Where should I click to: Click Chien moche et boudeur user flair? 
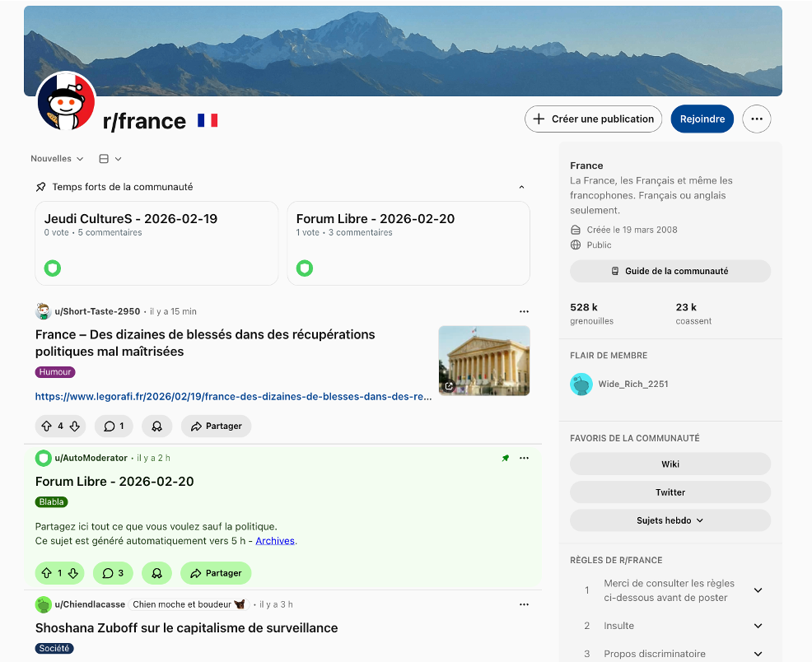pos(189,604)
